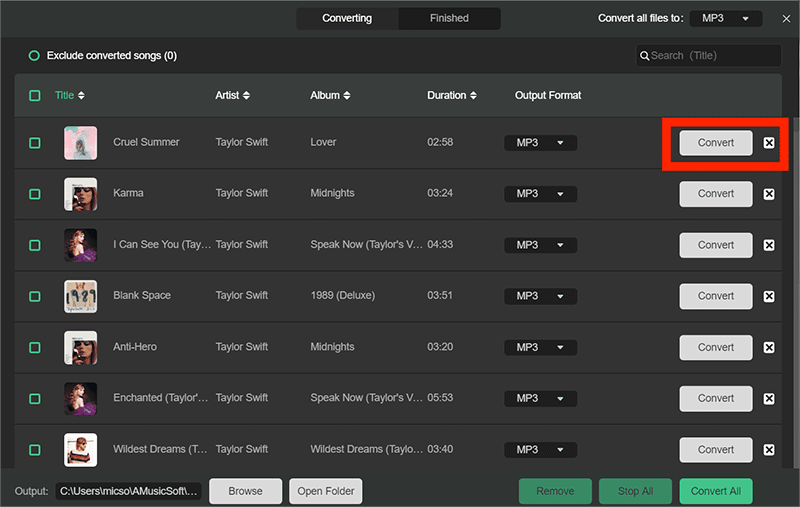Tick the Blank Space checkbox

[x=35, y=296]
